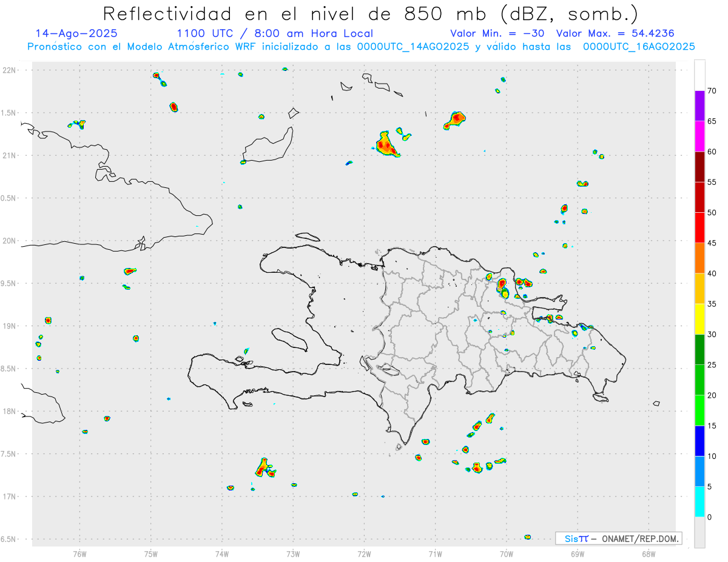
Task: Click the '76W' longitude label
Action: tap(79, 554)
